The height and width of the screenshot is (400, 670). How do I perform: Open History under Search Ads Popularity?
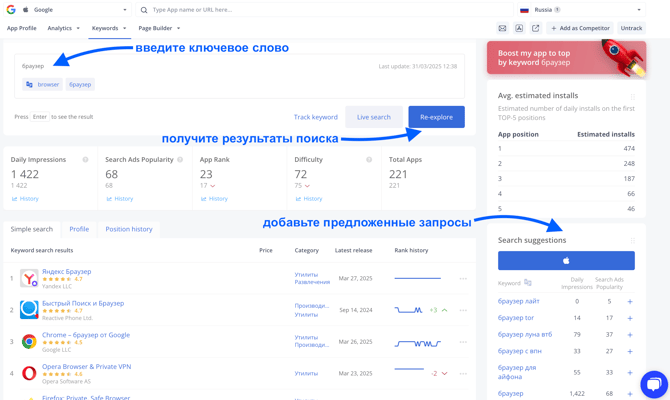coord(121,199)
